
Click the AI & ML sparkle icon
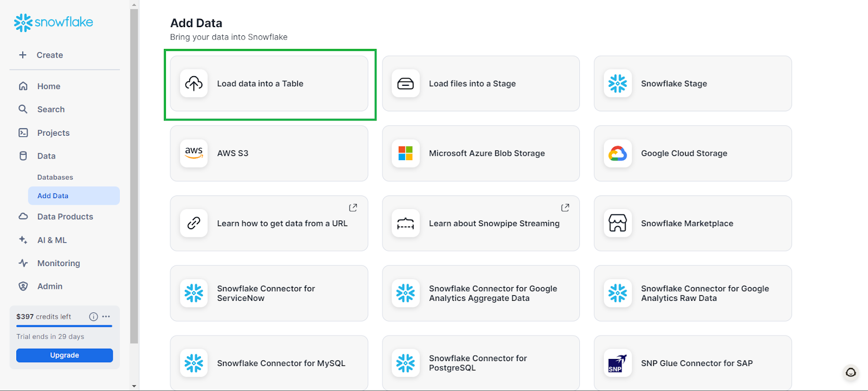click(23, 239)
